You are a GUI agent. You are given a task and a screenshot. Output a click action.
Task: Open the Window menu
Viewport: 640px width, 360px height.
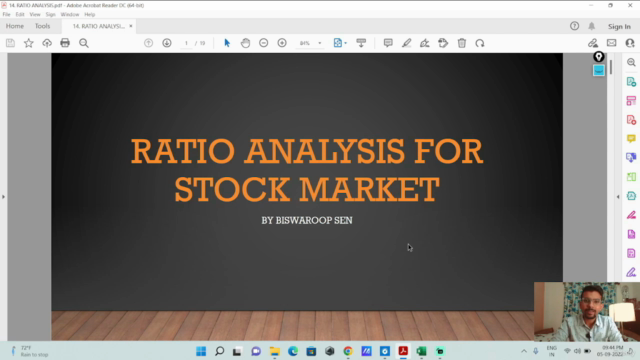(x=70, y=14)
